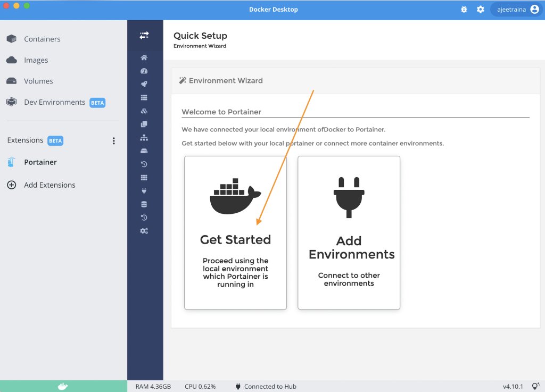Click the Add Extensions plus icon
The height and width of the screenshot is (392, 545).
coord(12,185)
